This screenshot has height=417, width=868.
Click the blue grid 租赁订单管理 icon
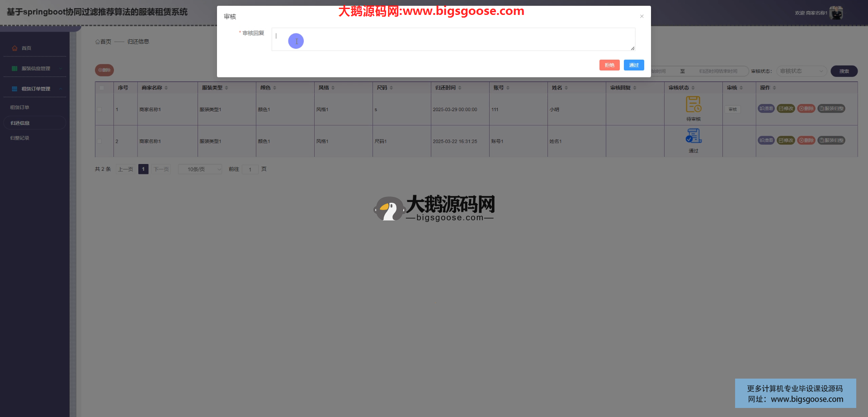pyautogui.click(x=14, y=89)
